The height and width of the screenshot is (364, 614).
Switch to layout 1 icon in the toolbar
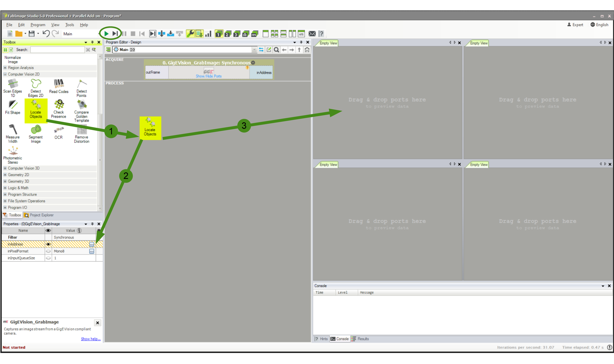[219, 34]
